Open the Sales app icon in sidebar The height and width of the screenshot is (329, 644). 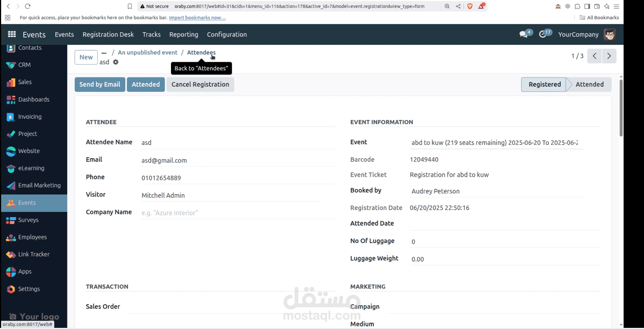pos(11,82)
